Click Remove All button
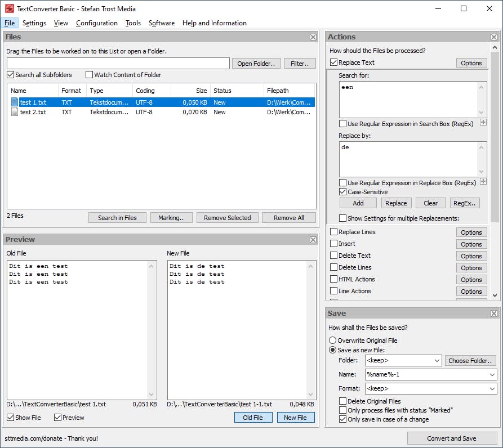Screen dimensions: 503x448 [289, 218]
